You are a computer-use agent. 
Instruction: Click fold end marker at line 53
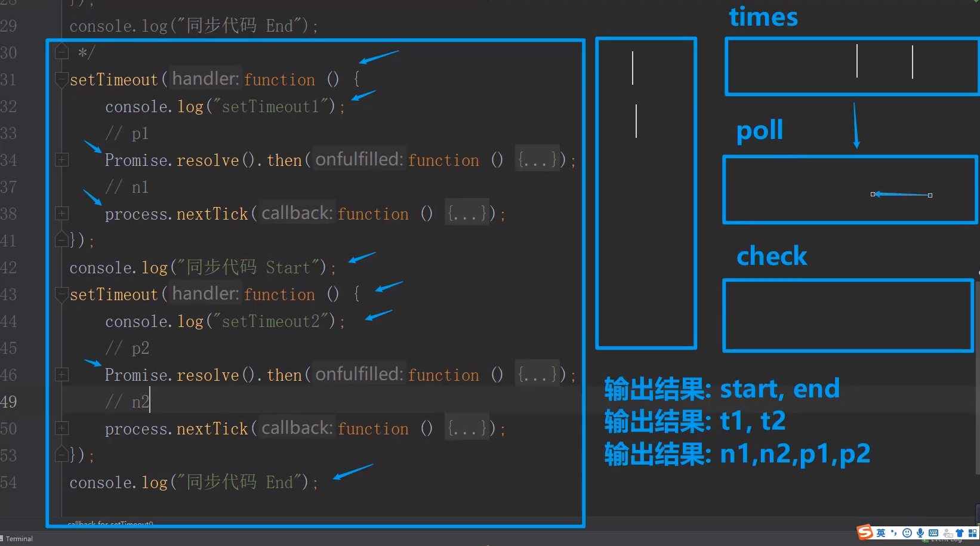pyautogui.click(x=61, y=455)
